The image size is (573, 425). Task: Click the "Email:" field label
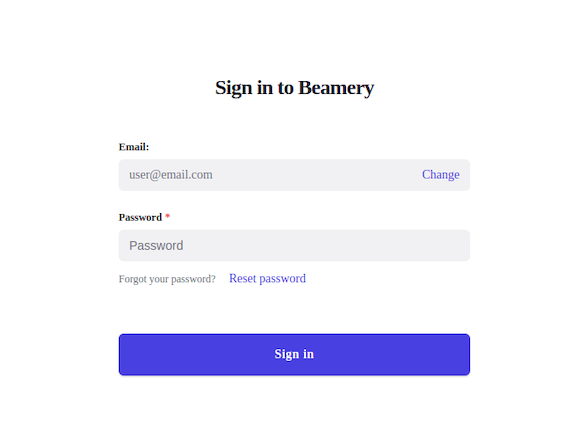(x=134, y=147)
